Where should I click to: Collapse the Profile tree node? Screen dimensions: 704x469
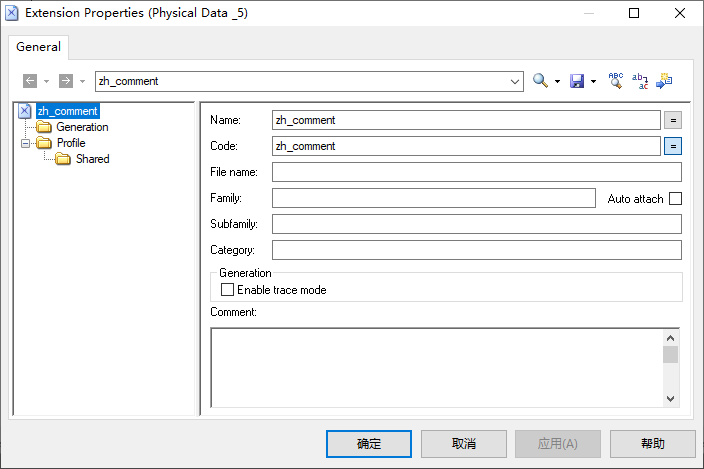pyautogui.click(x=26, y=144)
